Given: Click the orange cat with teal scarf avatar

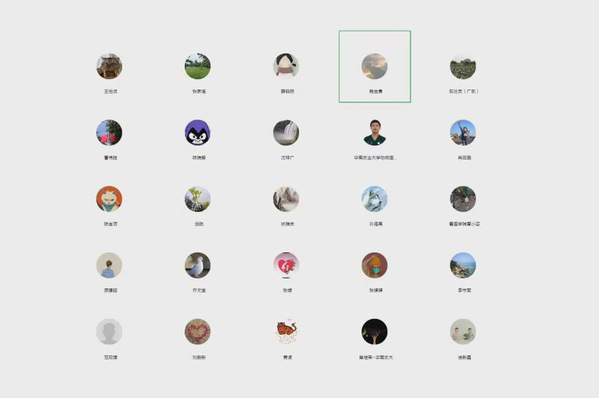Looking at the screenshot, I should [x=109, y=199].
